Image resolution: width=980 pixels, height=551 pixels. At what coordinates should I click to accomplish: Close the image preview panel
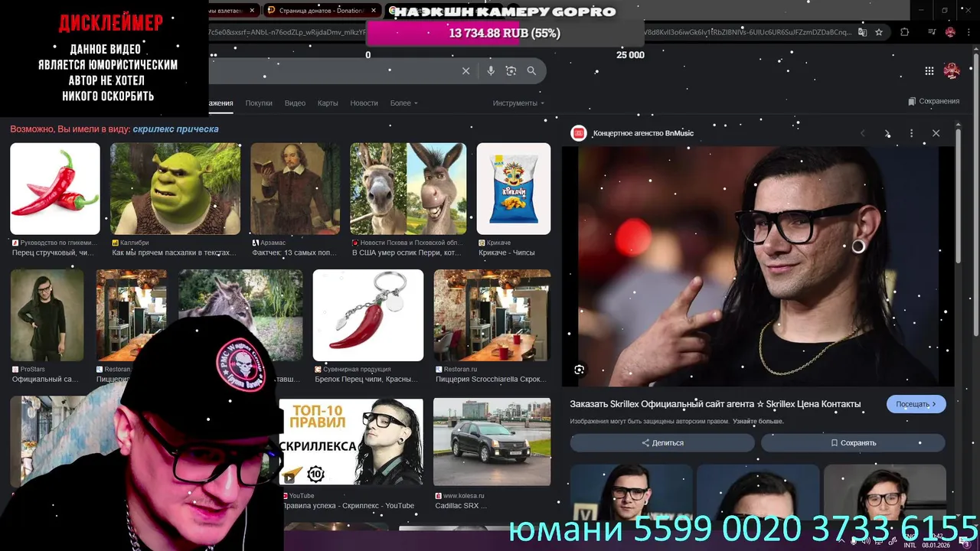[x=936, y=133]
